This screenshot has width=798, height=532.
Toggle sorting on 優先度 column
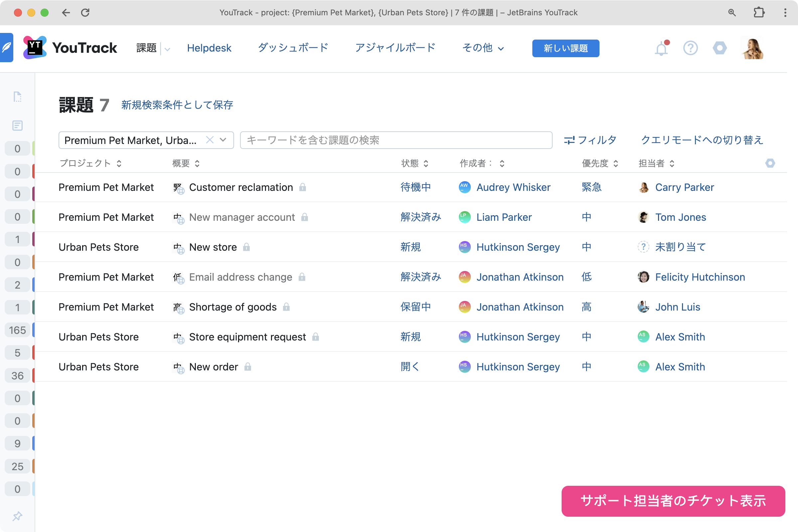click(616, 164)
